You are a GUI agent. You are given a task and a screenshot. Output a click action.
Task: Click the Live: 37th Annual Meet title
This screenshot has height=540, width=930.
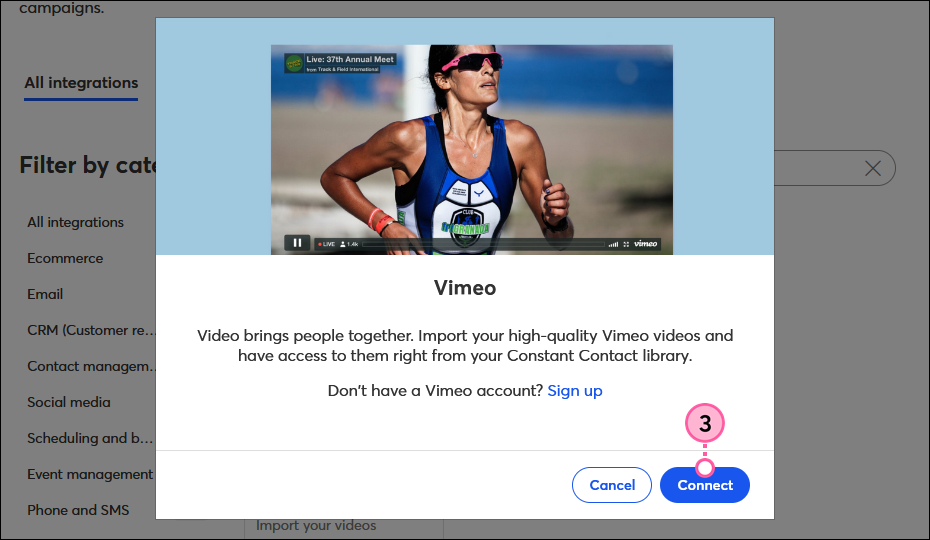coord(350,59)
